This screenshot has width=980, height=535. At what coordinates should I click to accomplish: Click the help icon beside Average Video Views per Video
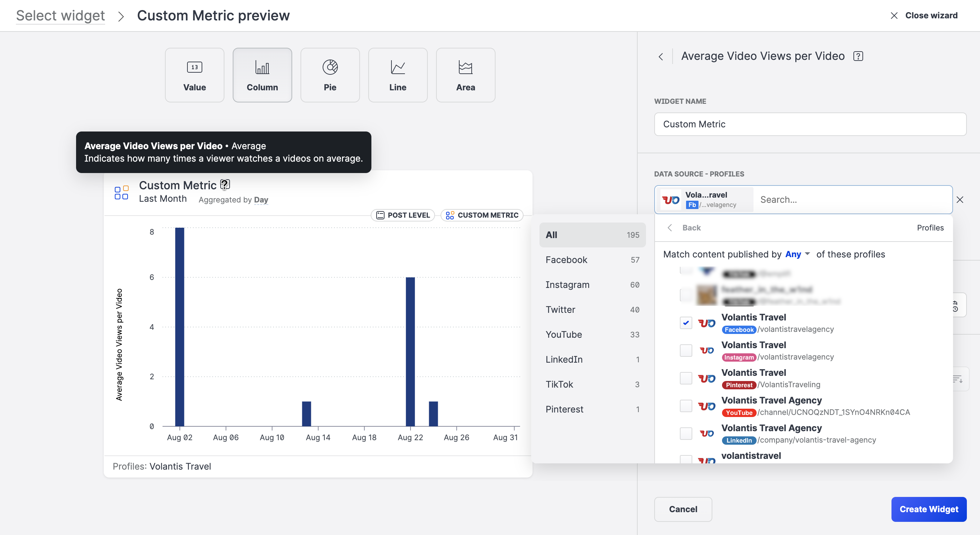click(859, 56)
